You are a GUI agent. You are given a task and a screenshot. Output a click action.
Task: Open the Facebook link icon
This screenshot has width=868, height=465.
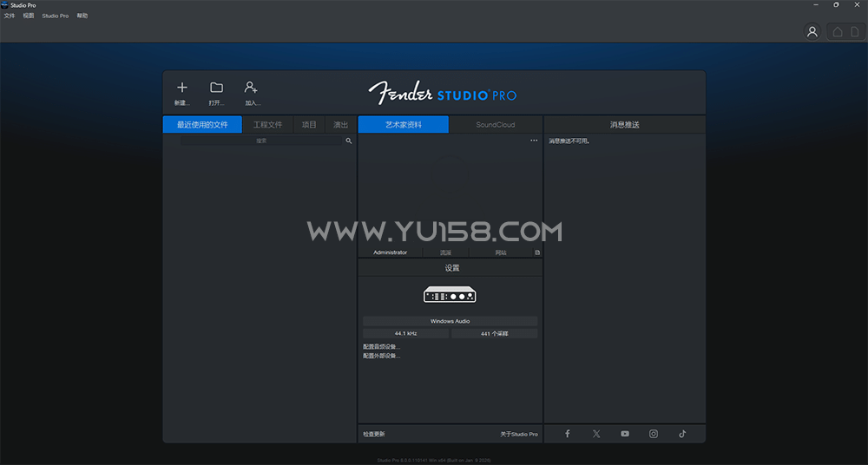(568, 434)
